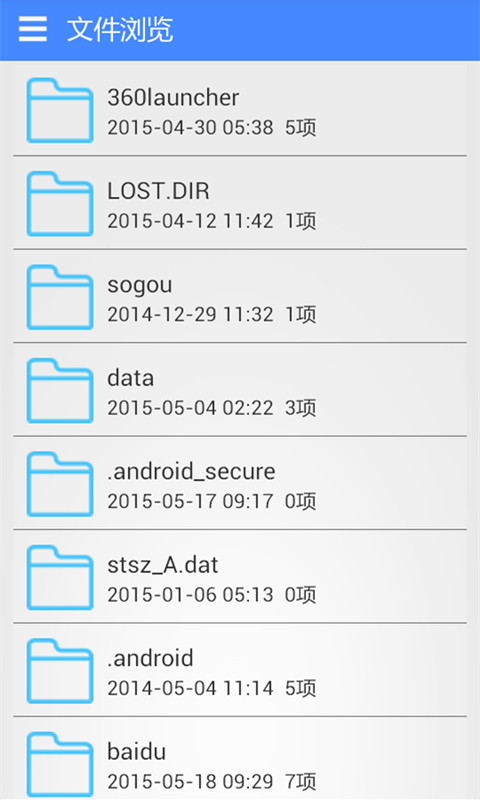Select the 2014-05-04 11:14 .android details row
480x800 pixels.
pyautogui.click(x=212, y=688)
